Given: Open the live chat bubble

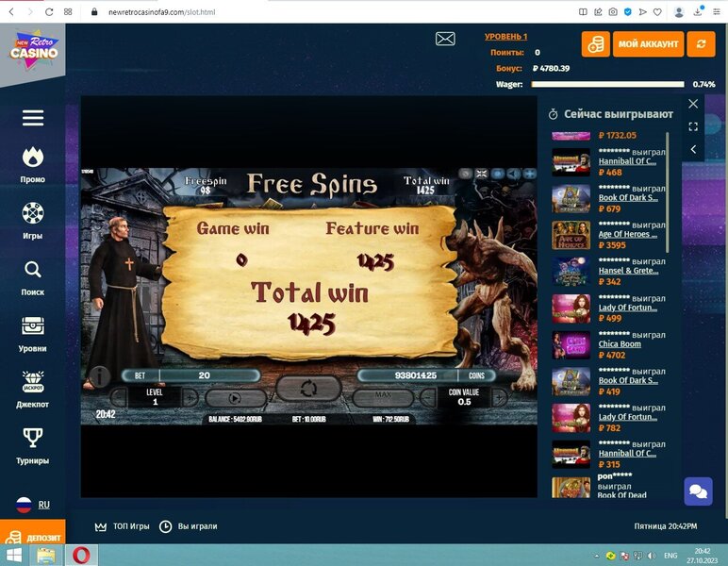Looking at the screenshot, I should 698,491.
